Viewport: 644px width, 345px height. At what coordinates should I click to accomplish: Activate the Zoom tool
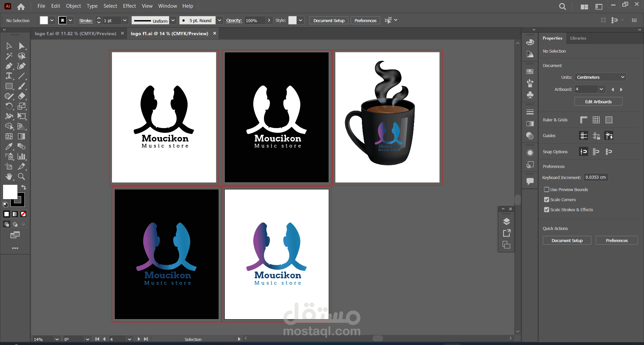(x=21, y=177)
